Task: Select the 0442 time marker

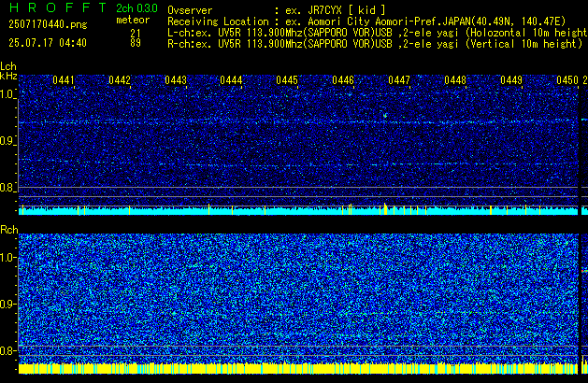Action: tap(120, 80)
